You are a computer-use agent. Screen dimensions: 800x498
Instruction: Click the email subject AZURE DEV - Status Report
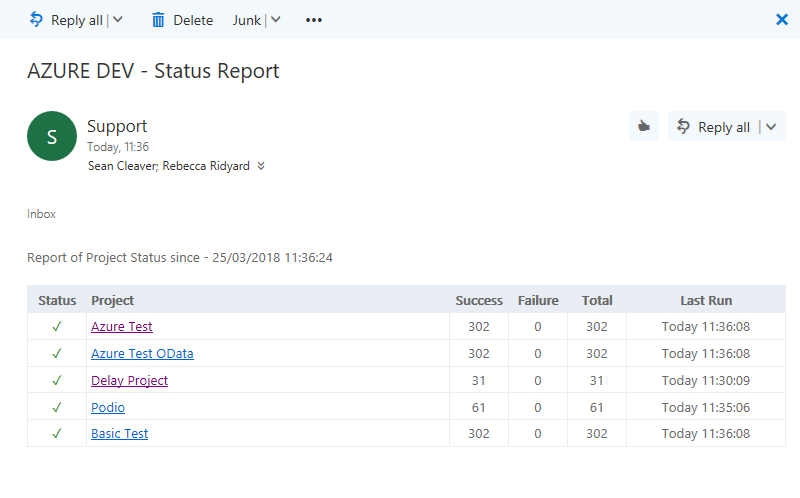(153, 71)
